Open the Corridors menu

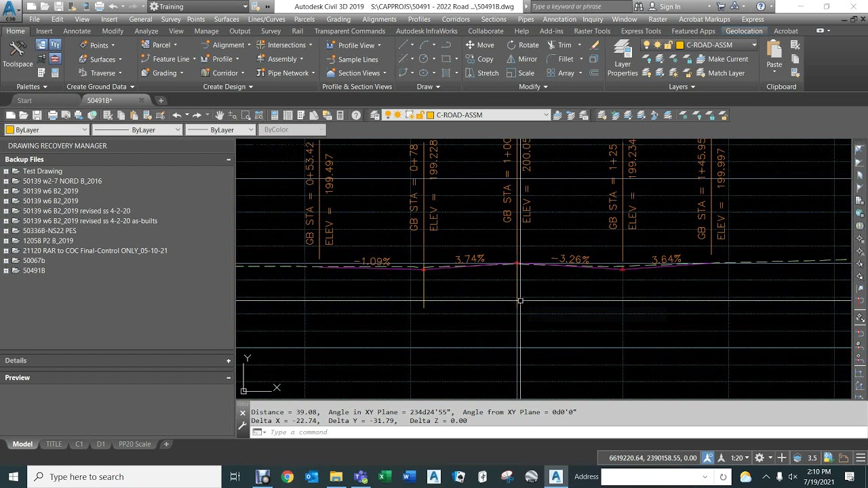pos(455,19)
